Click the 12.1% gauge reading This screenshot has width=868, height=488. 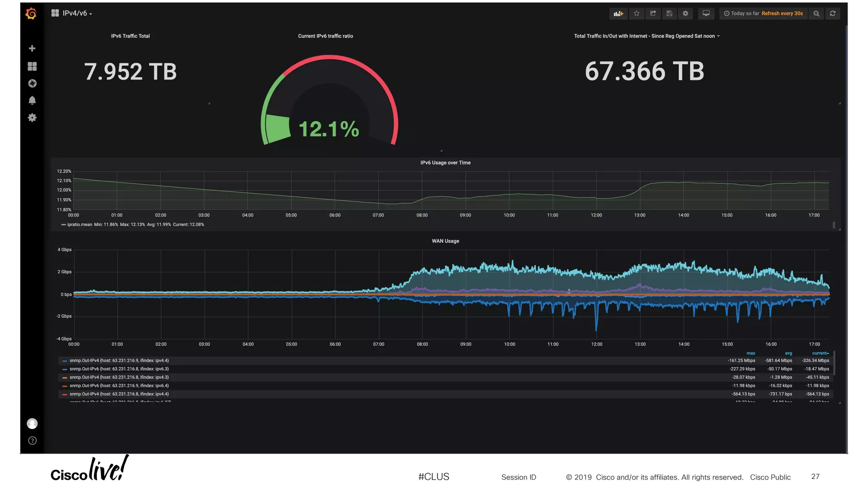click(329, 129)
